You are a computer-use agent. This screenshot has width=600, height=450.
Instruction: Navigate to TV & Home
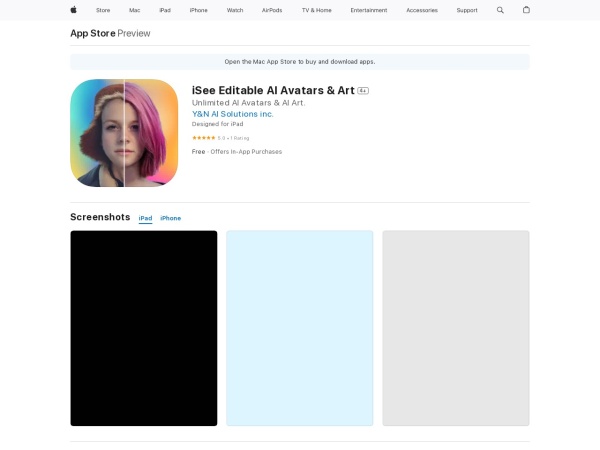(x=316, y=10)
